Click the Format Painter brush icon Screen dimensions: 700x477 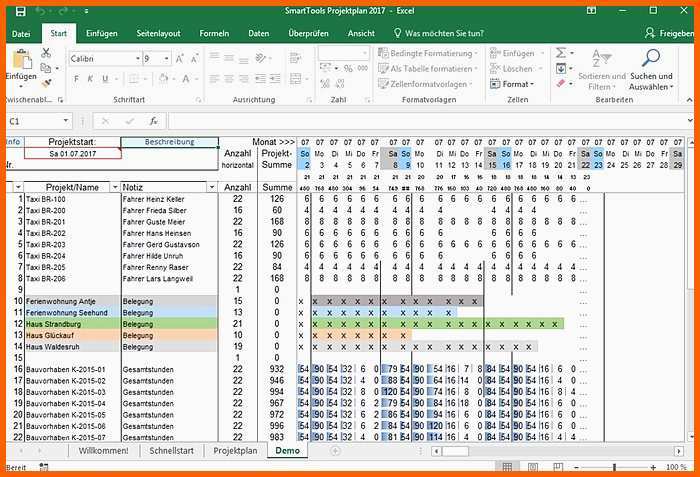point(46,84)
